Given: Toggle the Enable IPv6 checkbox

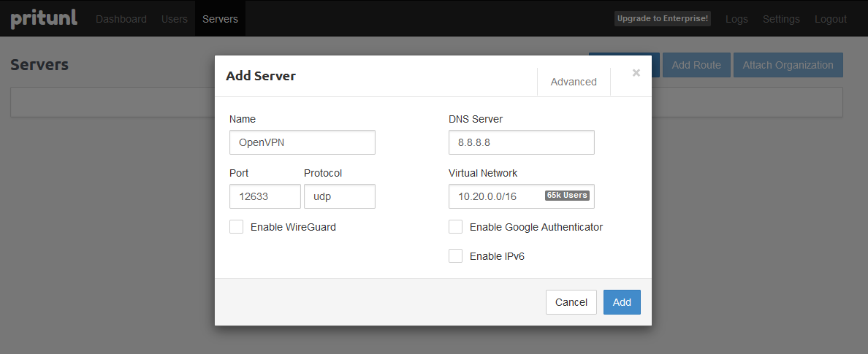Looking at the screenshot, I should [456, 255].
